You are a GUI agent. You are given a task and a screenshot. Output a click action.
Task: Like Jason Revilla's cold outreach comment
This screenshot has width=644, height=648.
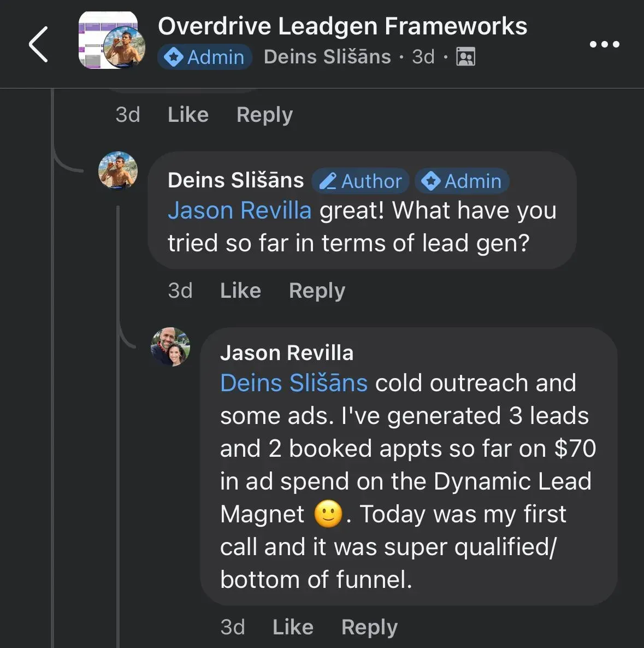[x=293, y=627]
